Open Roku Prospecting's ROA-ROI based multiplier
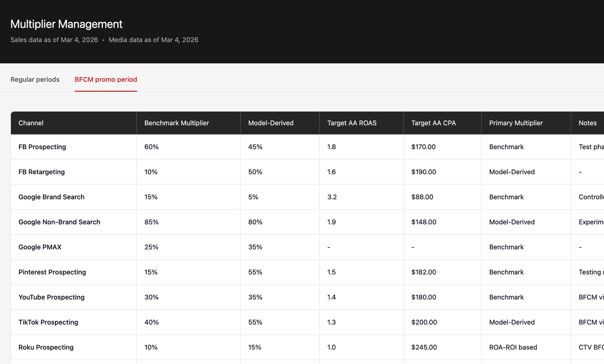The image size is (604, 364). pyautogui.click(x=513, y=347)
